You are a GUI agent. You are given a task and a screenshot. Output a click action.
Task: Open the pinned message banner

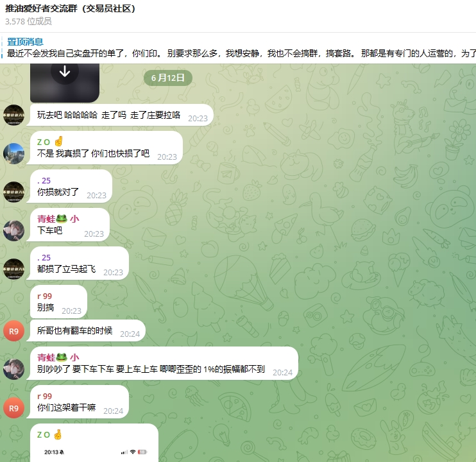pyautogui.click(x=238, y=47)
